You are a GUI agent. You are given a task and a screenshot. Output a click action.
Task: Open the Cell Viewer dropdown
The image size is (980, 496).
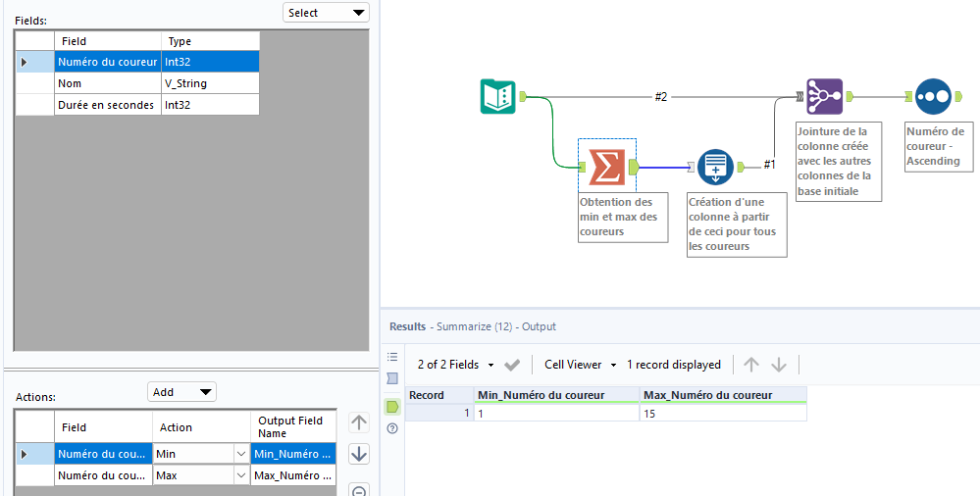(x=581, y=365)
